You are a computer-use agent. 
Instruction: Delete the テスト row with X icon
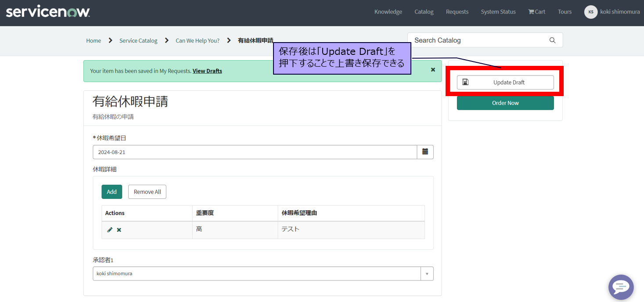click(119, 230)
